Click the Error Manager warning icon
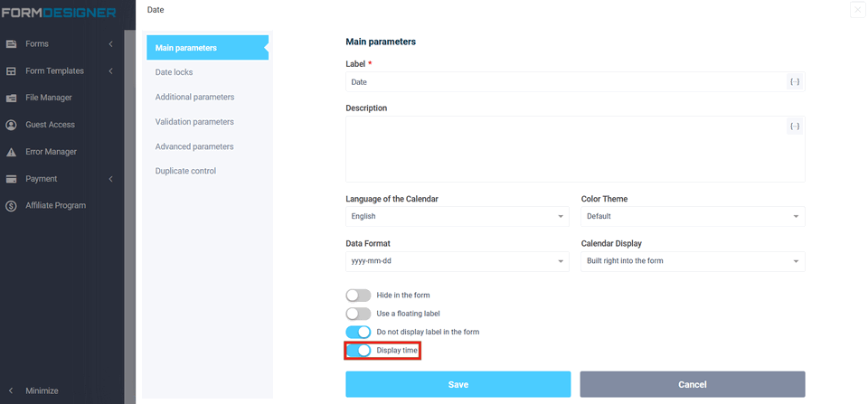The height and width of the screenshot is (404, 868). (x=12, y=152)
